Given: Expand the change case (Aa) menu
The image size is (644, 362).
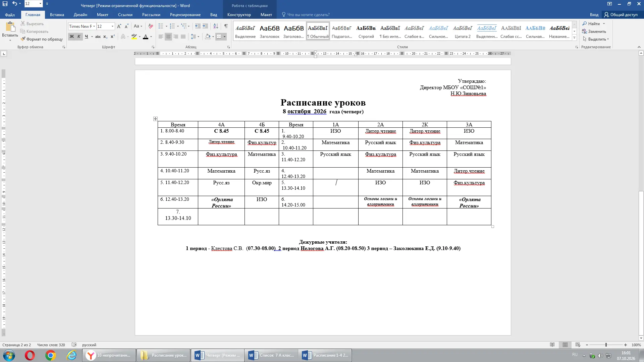Looking at the screenshot, I should coord(138,26).
